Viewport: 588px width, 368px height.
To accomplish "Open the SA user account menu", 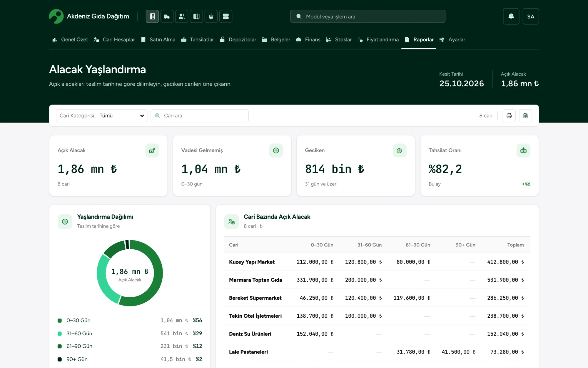I will click(531, 16).
